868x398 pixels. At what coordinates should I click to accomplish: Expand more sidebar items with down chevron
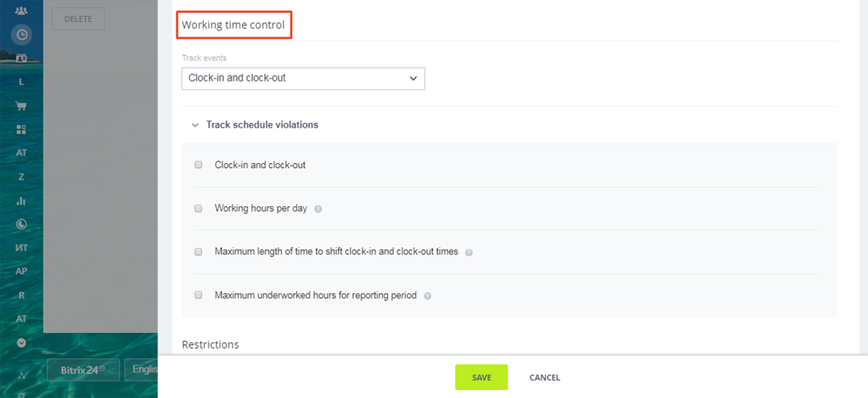pyautogui.click(x=21, y=343)
